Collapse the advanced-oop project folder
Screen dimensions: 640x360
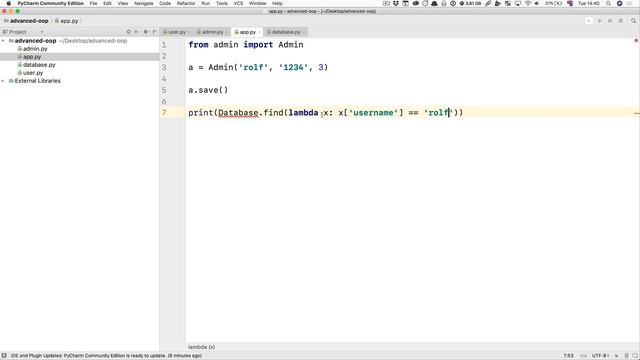coord(3,41)
